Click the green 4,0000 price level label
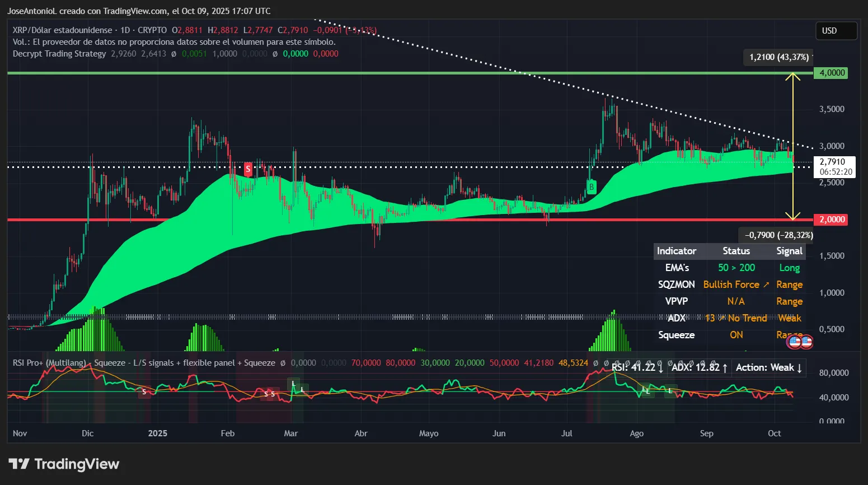Image resolution: width=868 pixels, height=485 pixels. (831, 73)
